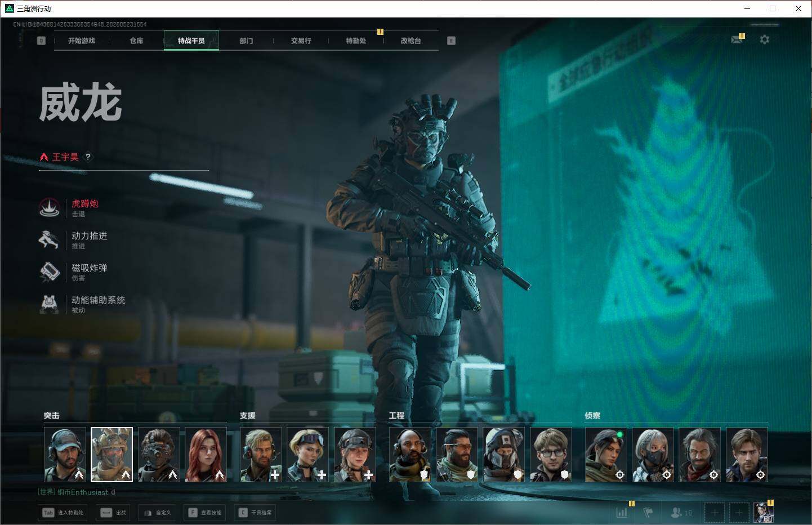Select the first 支援 operator with blond beard
Screen dimensions: 812x525
pyautogui.click(x=261, y=455)
